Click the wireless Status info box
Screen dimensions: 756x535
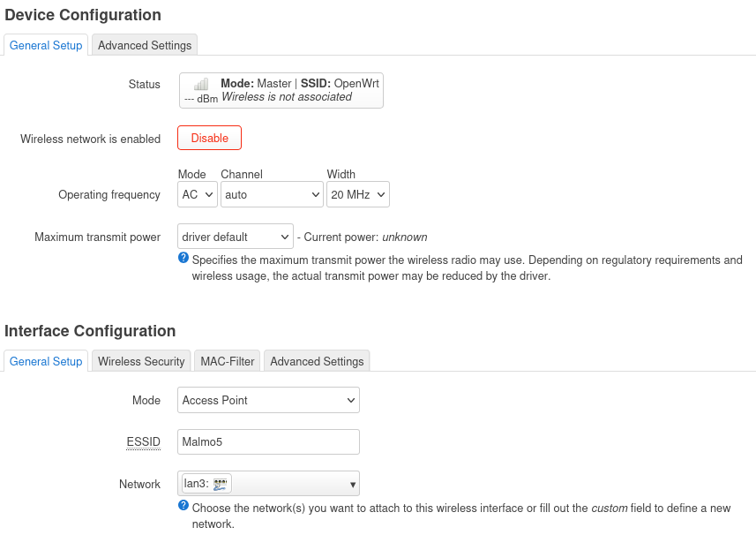(281, 90)
